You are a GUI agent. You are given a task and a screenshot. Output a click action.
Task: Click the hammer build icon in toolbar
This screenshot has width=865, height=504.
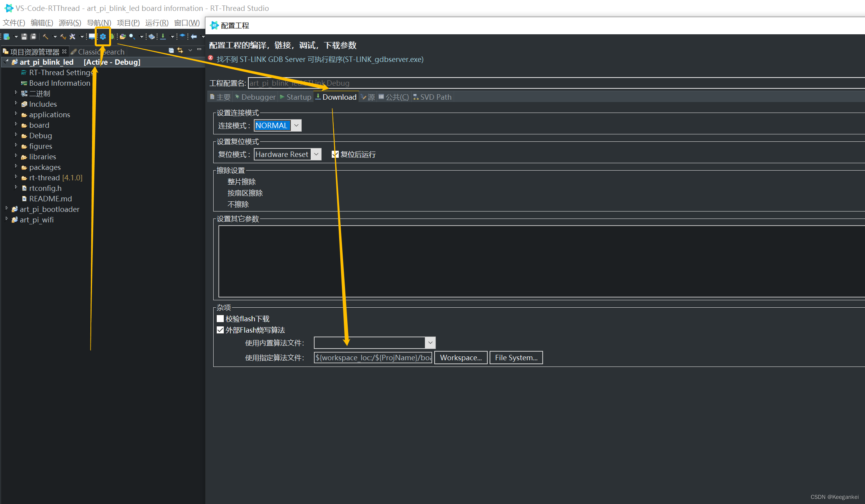pos(46,37)
